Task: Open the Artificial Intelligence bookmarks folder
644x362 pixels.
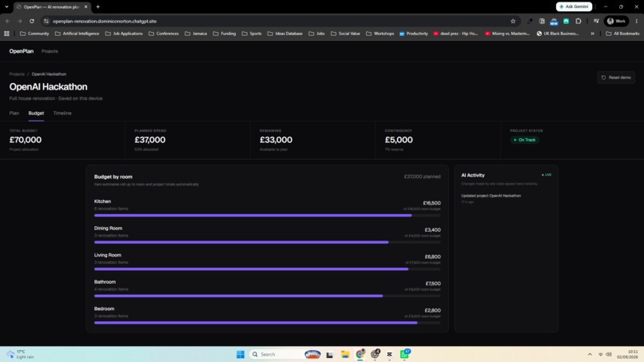Action: tap(77, 34)
